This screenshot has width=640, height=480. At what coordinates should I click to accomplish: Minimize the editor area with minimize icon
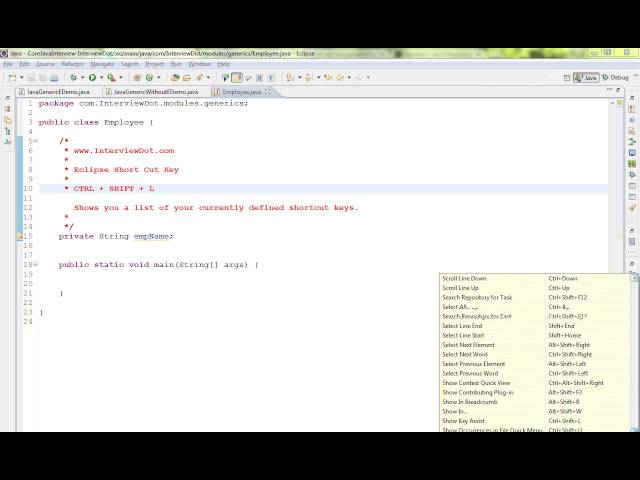pos(610,90)
